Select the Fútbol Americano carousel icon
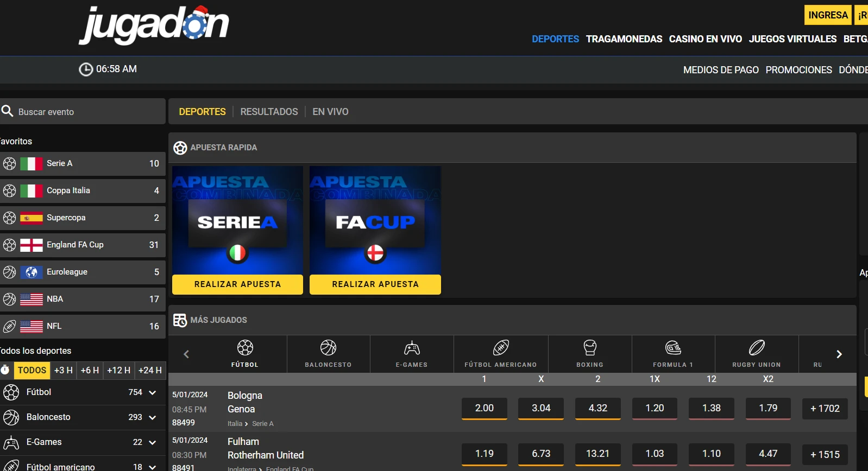 click(501, 348)
